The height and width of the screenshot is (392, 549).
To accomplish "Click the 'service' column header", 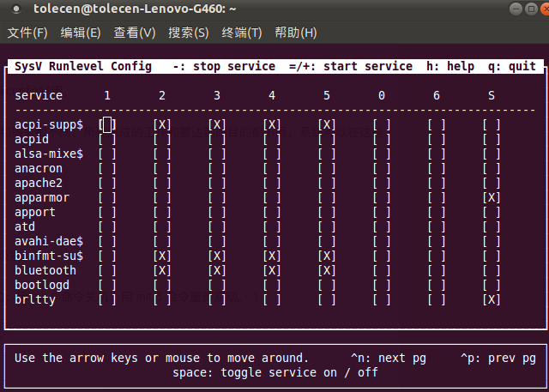I will coord(39,95).
